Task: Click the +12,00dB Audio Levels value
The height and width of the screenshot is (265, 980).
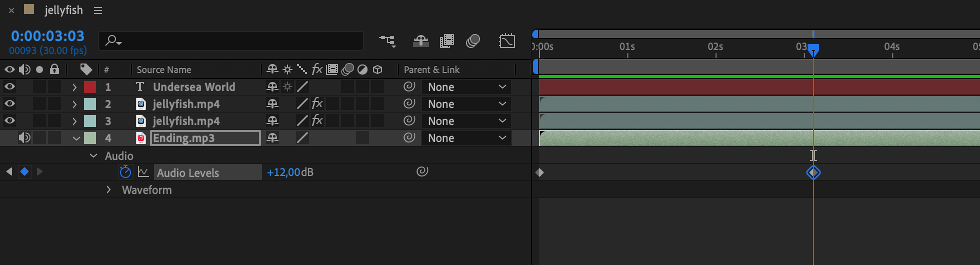Action: [x=290, y=172]
